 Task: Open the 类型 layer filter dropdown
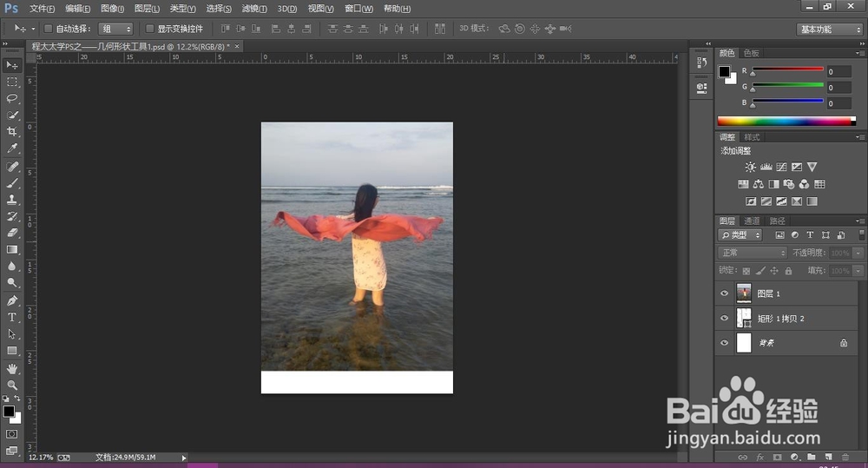point(740,234)
